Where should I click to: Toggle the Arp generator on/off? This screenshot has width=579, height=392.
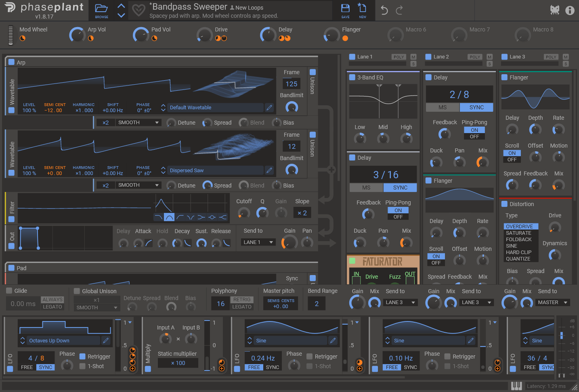point(11,63)
